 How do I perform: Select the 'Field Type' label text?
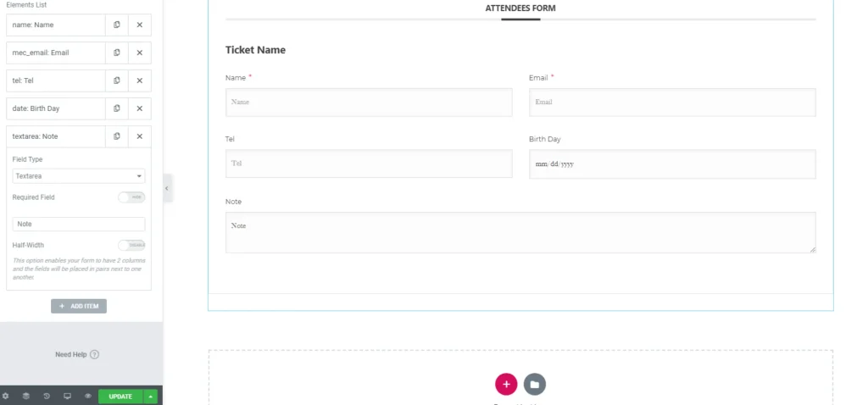click(x=27, y=159)
